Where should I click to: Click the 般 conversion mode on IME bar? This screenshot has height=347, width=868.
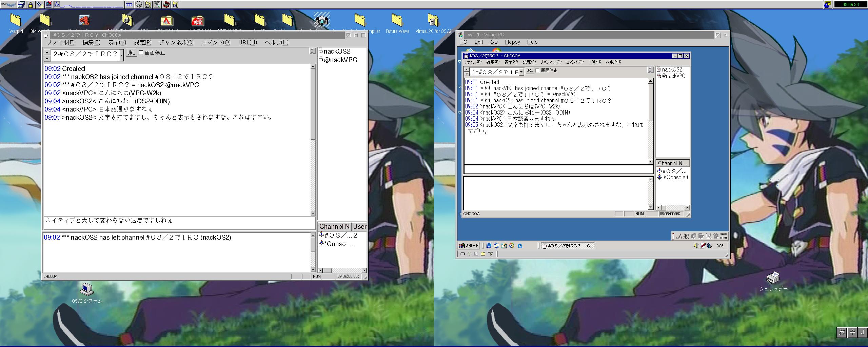tap(686, 236)
